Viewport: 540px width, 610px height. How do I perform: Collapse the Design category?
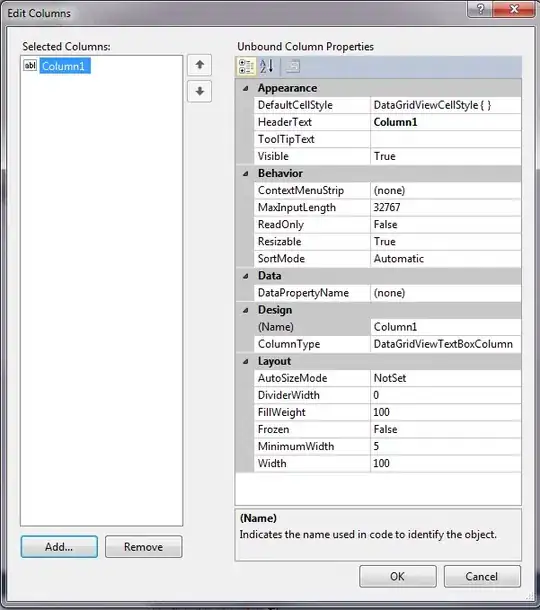click(x=245, y=310)
